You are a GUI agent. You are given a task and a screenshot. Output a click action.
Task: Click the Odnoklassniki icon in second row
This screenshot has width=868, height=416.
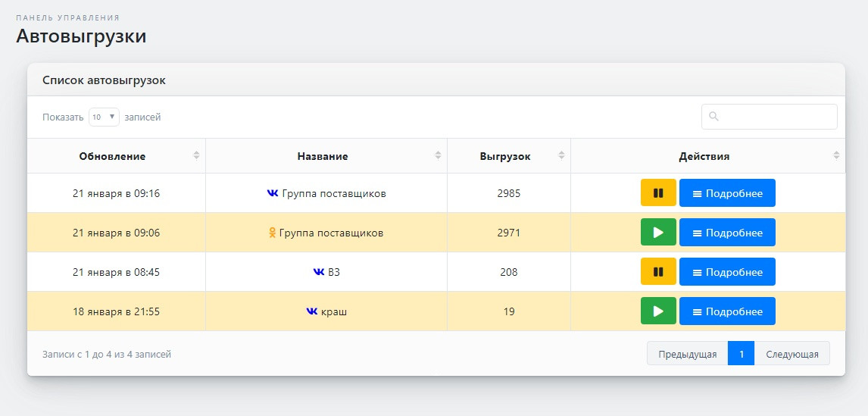pos(273,233)
